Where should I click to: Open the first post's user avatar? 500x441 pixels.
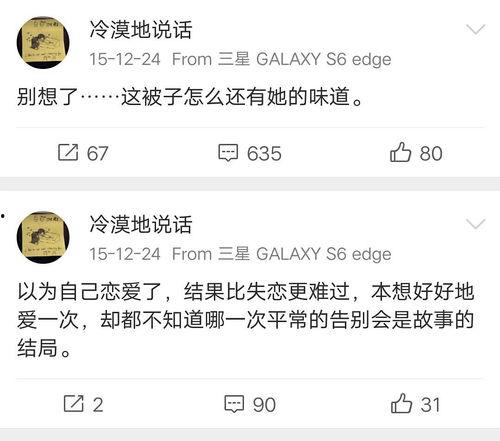[43, 42]
